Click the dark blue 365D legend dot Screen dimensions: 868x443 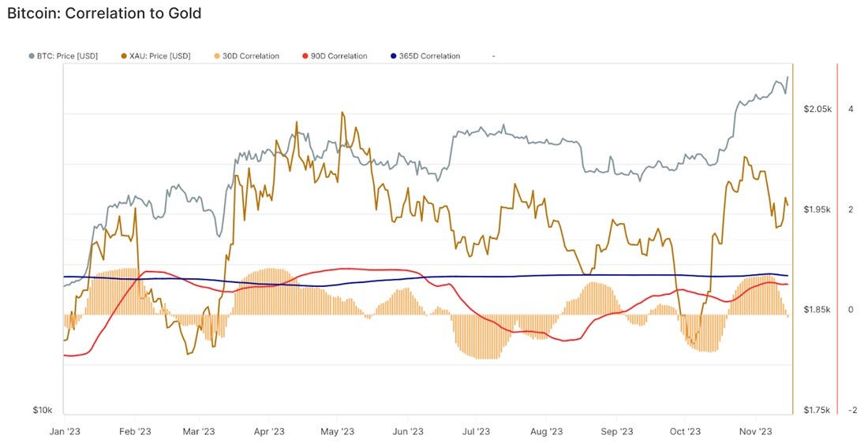tap(394, 56)
